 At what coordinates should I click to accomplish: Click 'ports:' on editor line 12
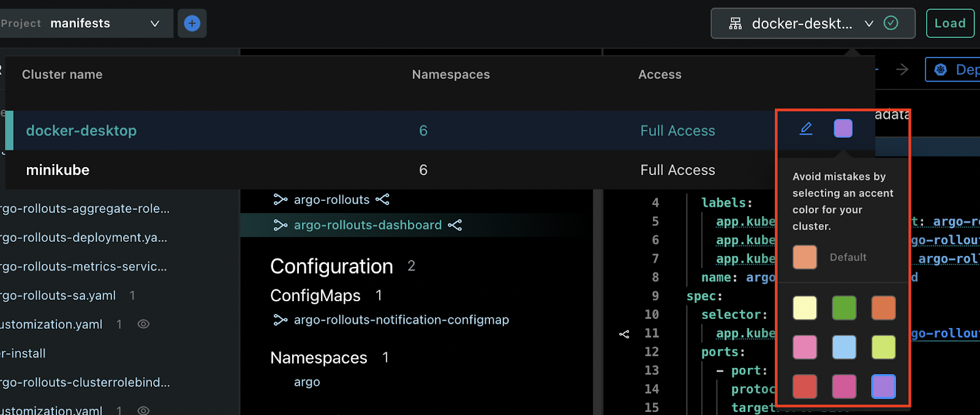tap(723, 352)
